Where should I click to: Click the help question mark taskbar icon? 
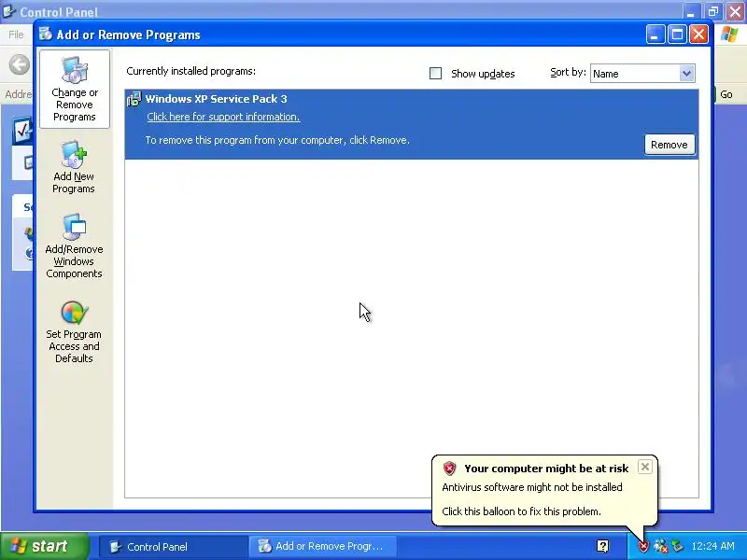pyautogui.click(x=602, y=546)
